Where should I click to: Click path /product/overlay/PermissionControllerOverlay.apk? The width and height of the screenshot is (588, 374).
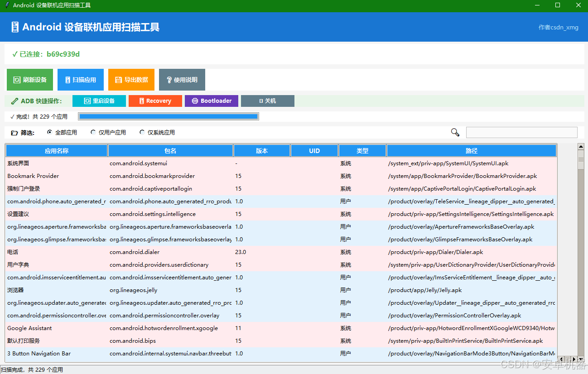[x=455, y=316]
